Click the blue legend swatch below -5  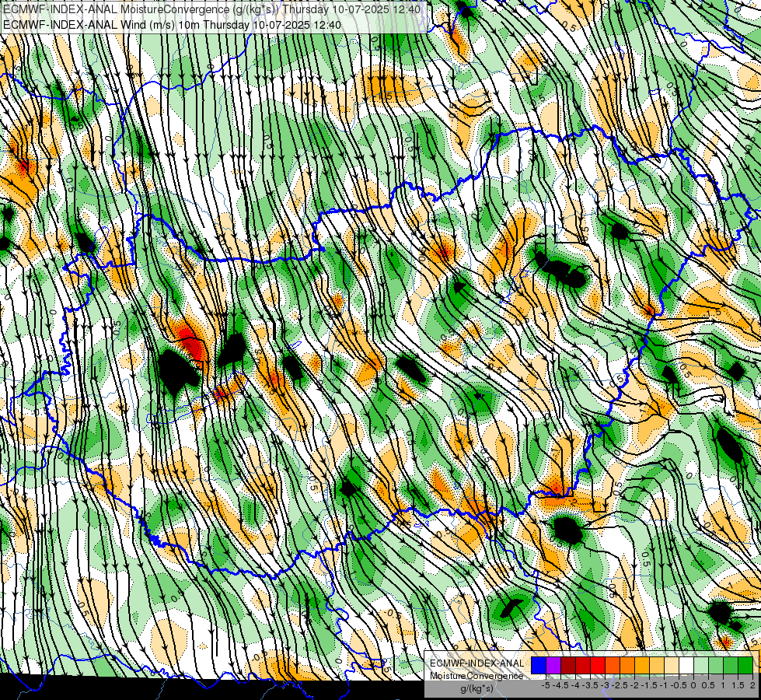pos(539,665)
